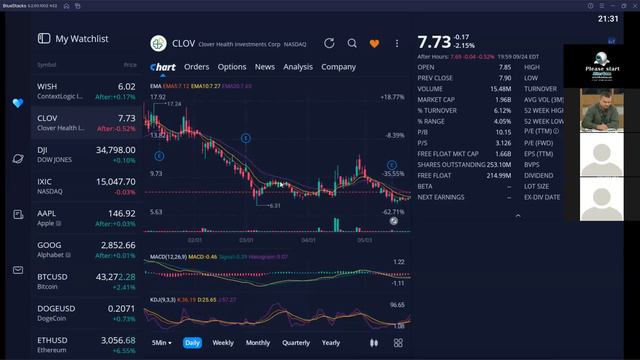Select ETHUSD Ethereum in the watchlist
This screenshot has width=640, height=360.
pyautogui.click(x=86, y=345)
